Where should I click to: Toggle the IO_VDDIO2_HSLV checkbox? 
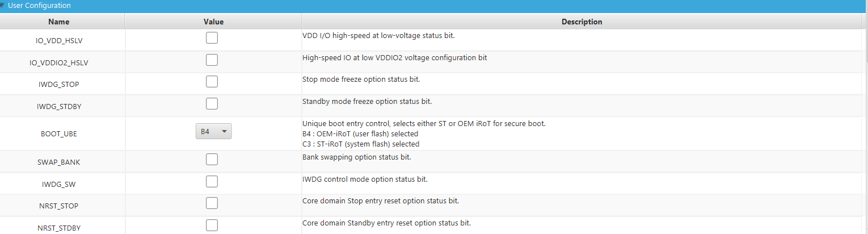pyautogui.click(x=212, y=60)
